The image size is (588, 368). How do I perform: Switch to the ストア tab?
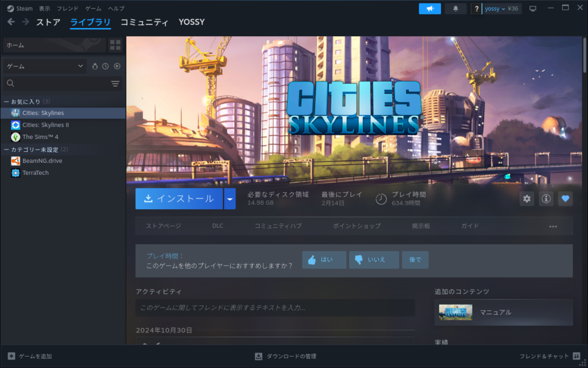[48, 22]
